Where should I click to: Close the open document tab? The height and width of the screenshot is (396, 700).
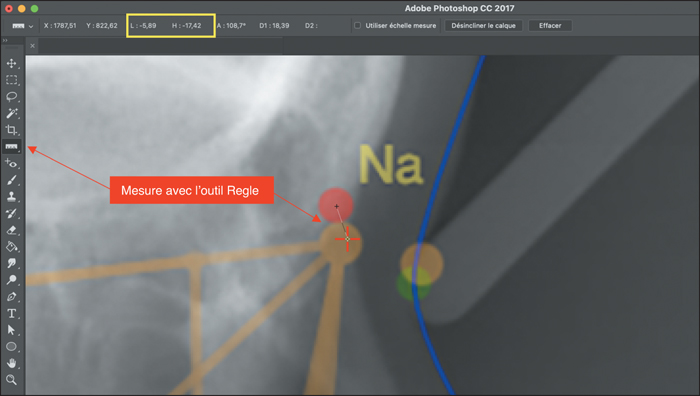point(33,46)
